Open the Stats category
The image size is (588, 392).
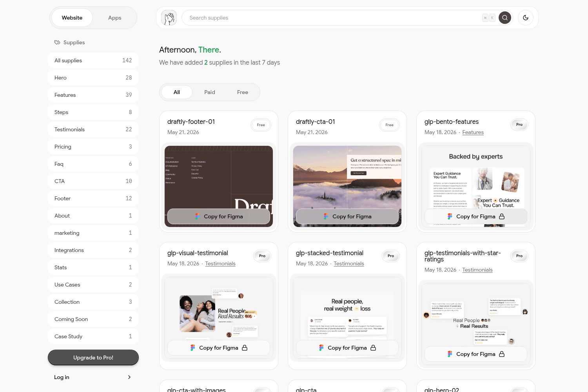tap(93, 267)
